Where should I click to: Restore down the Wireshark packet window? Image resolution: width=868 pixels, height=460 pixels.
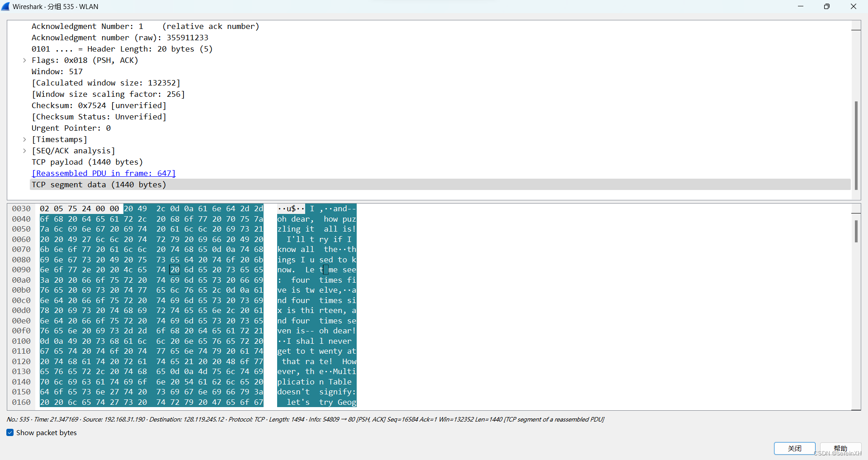[x=827, y=6]
